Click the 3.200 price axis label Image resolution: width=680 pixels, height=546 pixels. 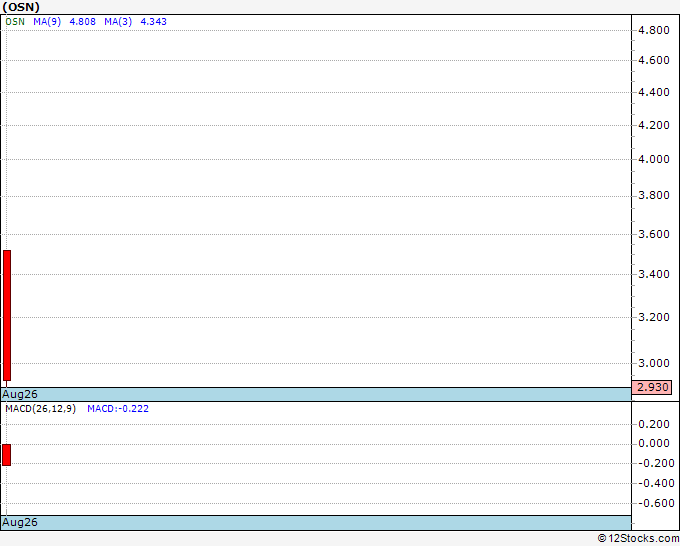(x=654, y=317)
